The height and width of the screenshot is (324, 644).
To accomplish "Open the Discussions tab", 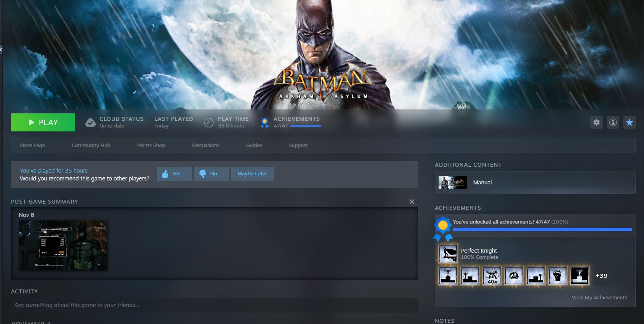I will [206, 145].
